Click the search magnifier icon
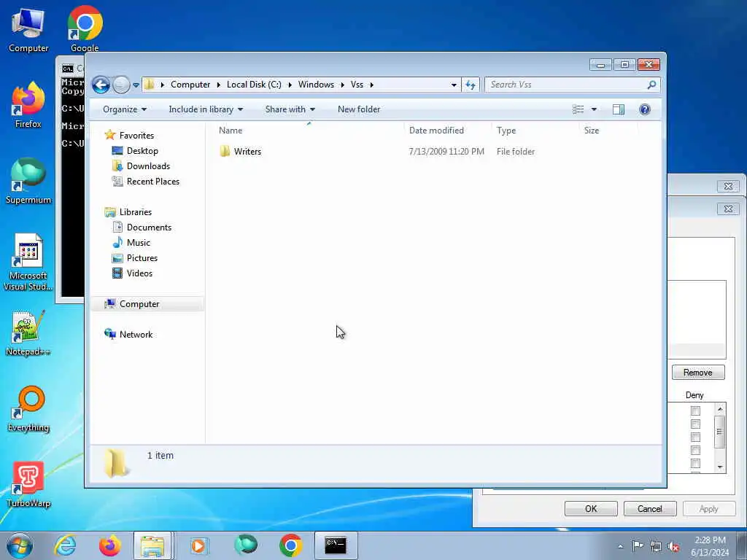747x560 pixels. [x=651, y=85]
